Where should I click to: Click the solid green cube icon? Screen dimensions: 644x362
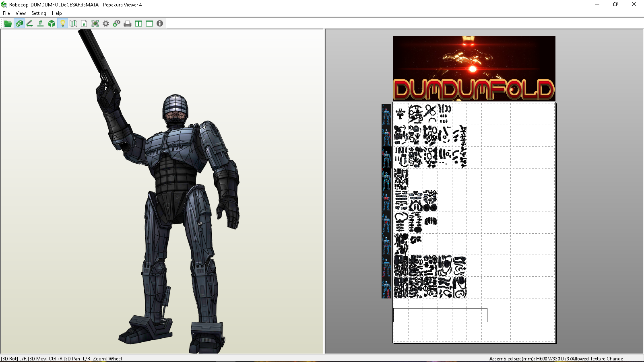tap(52, 24)
